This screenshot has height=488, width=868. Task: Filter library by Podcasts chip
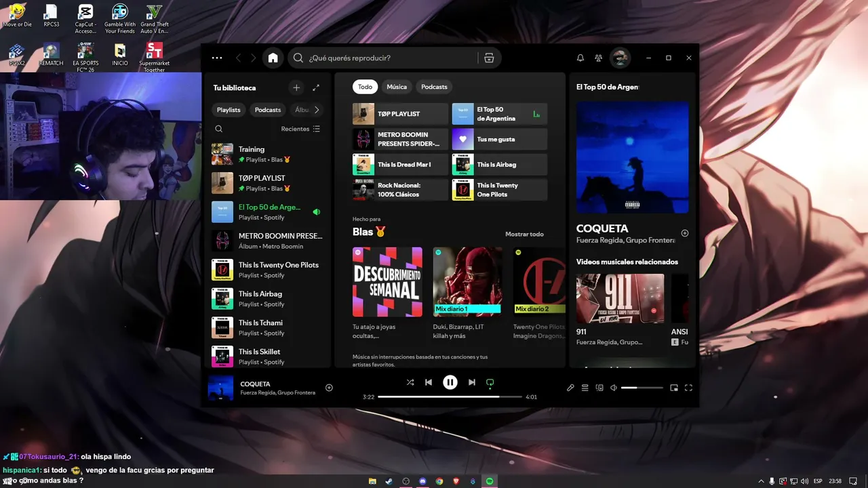pyautogui.click(x=268, y=110)
